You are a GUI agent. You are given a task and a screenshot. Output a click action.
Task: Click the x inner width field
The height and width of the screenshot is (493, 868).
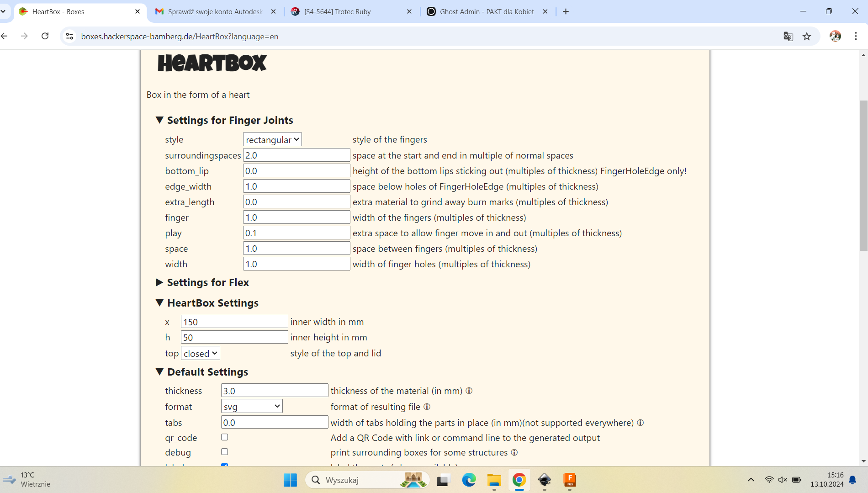pyautogui.click(x=234, y=322)
